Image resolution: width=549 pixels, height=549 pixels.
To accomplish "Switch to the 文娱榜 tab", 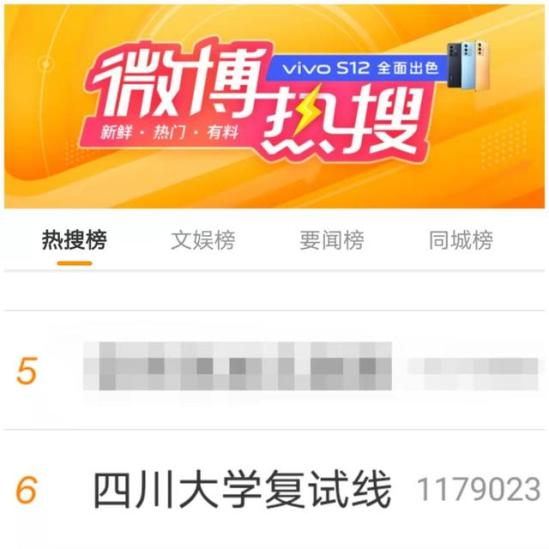I will click(x=203, y=240).
